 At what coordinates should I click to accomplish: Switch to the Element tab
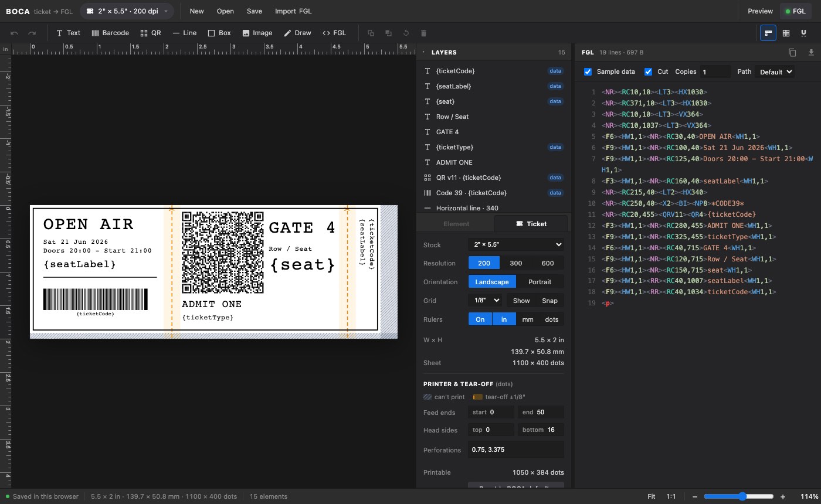coord(456,224)
